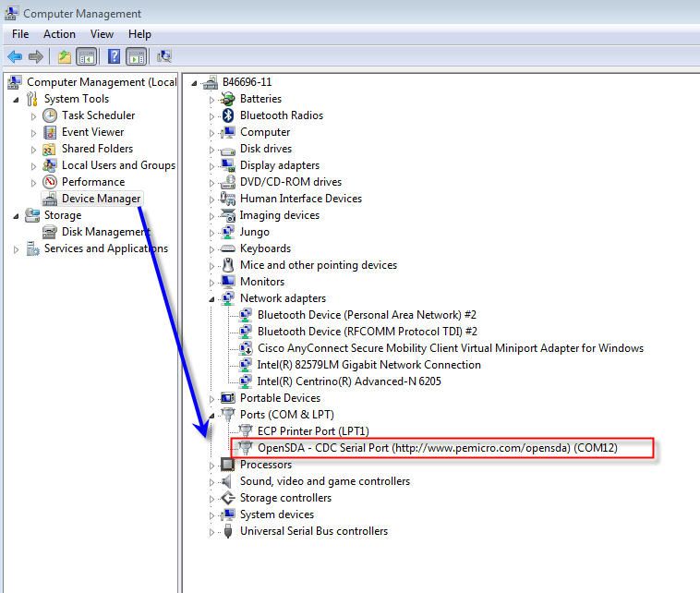Click Scan for hardware changes icon
Image resolution: width=700 pixels, height=593 pixels.
click(x=164, y=56)
